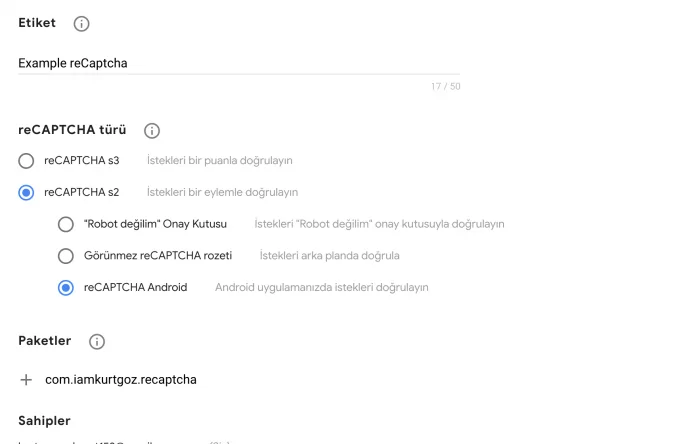Add a package with the plus icon
This screenshot has width=700, height=444.
click(26, 380)
